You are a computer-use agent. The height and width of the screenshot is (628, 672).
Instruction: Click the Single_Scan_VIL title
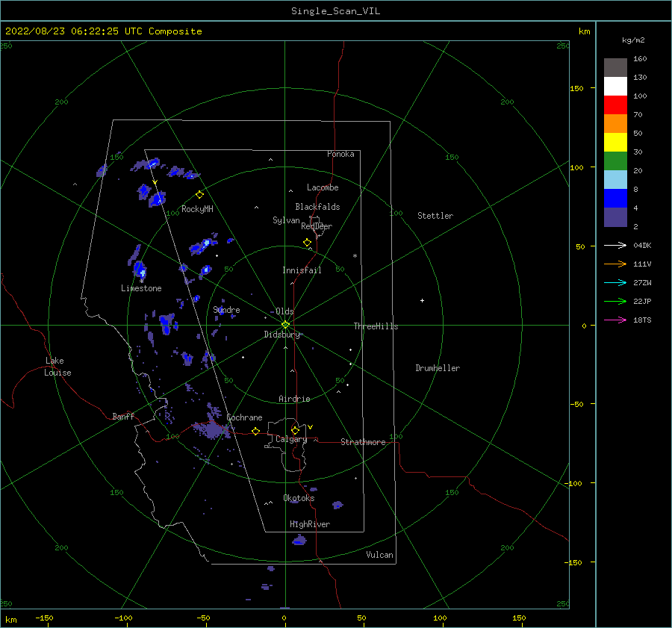(335, 11)
